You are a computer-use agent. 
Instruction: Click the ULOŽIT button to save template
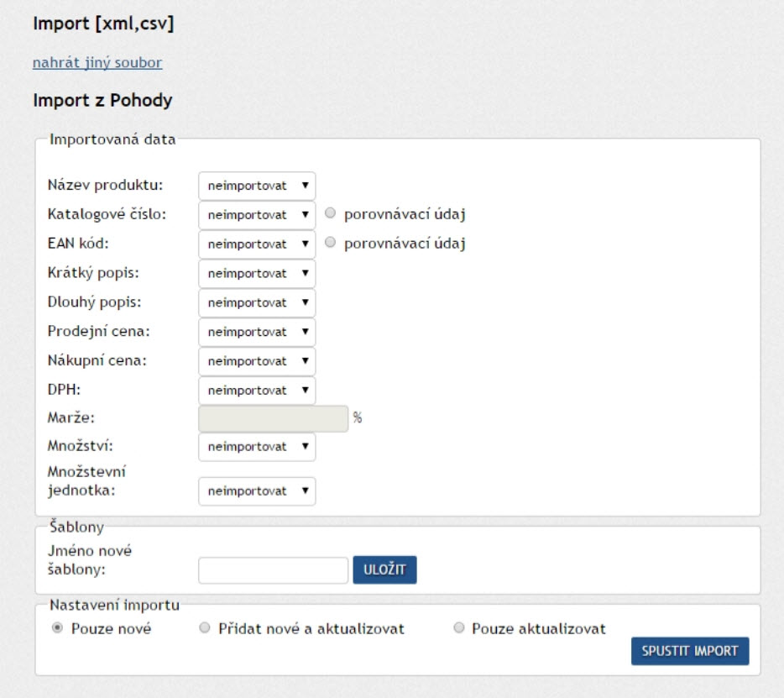[x=384, y=570]
